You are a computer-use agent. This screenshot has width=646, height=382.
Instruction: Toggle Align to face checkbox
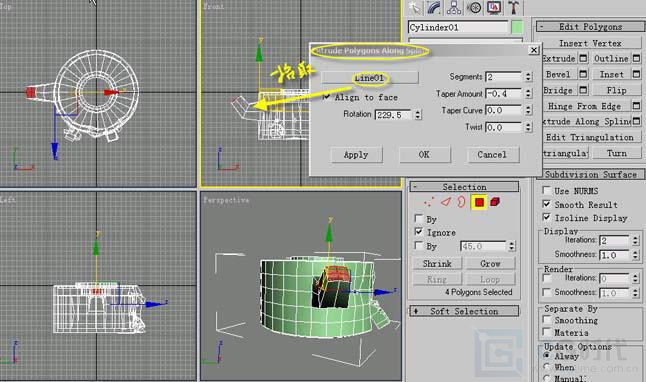pos(327,97)
